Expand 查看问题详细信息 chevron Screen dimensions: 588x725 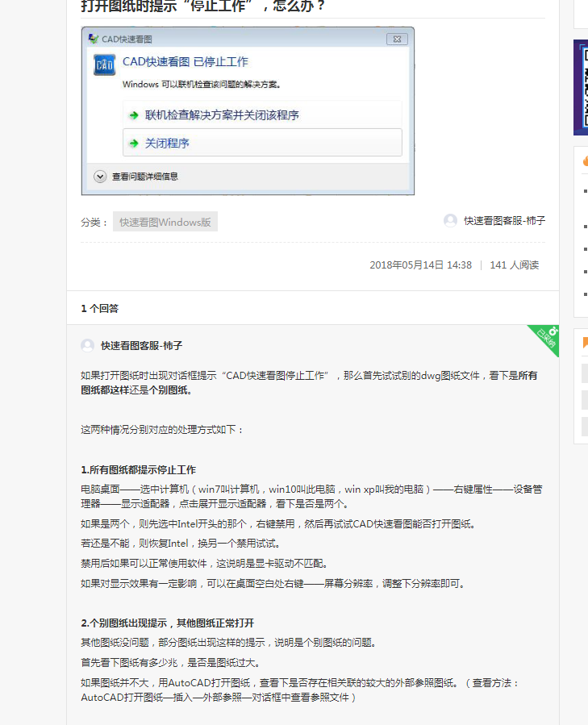click(x=100, y=176)
